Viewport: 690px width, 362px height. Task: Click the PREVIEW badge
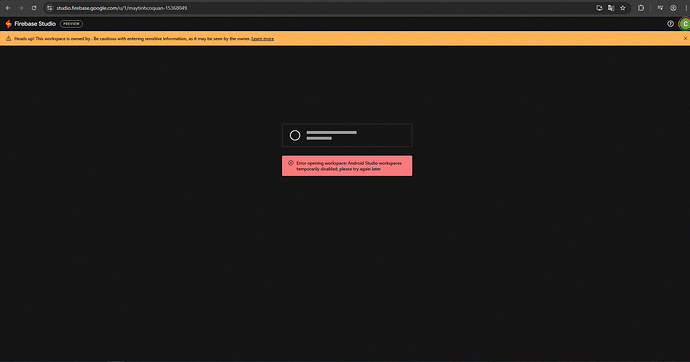pos(71,24)
